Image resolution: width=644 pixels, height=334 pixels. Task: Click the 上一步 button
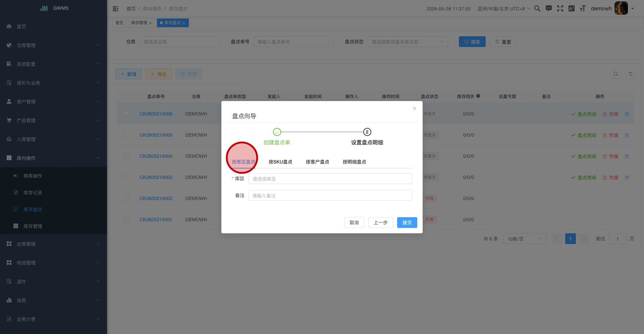pyautogui.click(x=381, y=223)
